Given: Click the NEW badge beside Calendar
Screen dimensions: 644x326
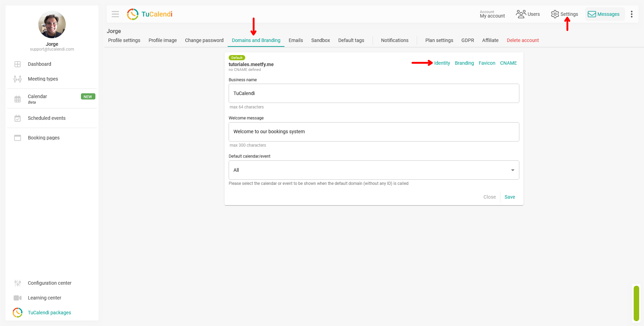Looking at the screenshot, I should tap(88, 97).
